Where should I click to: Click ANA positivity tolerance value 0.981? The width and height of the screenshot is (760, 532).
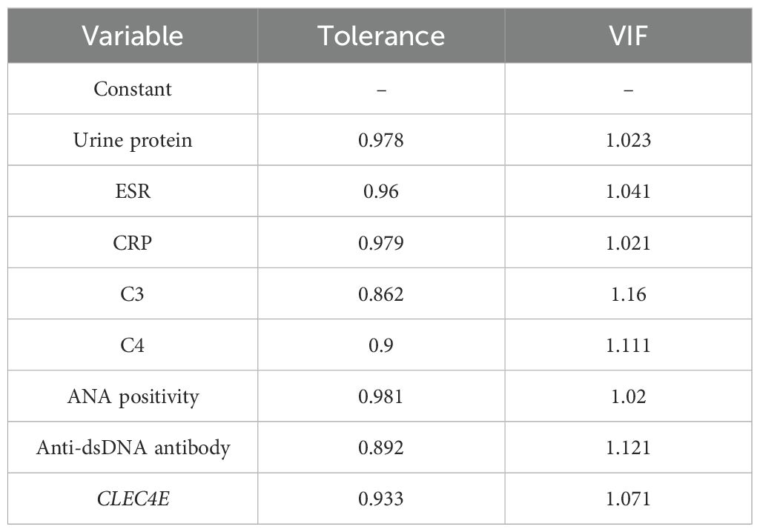coord(381,396)
